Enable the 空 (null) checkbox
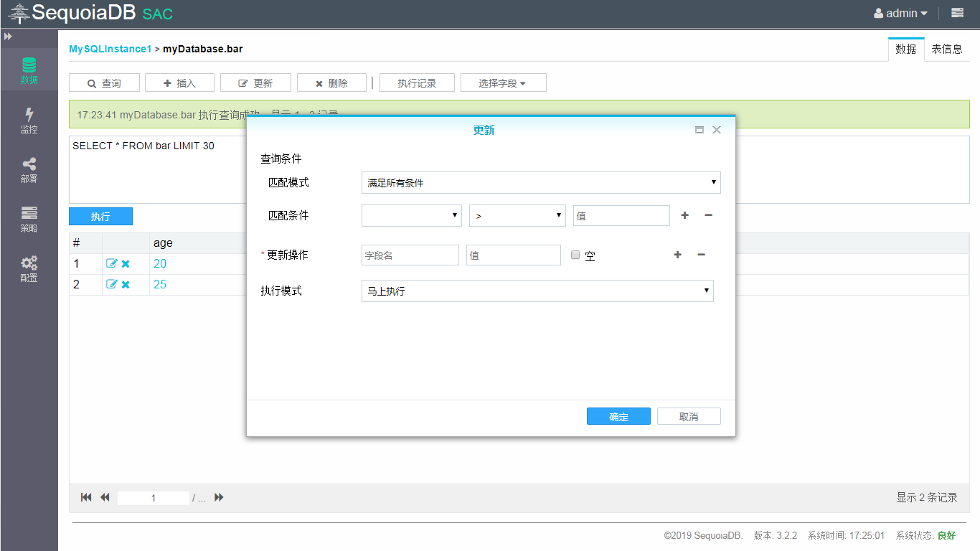The height and width of the screenshot is (551, 980). [575, 255]
